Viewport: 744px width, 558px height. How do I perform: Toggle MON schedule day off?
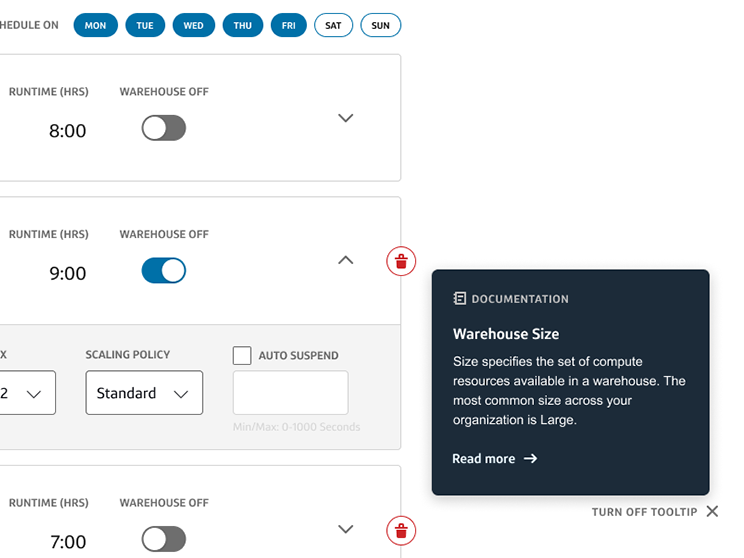click(x=95, y=25)
